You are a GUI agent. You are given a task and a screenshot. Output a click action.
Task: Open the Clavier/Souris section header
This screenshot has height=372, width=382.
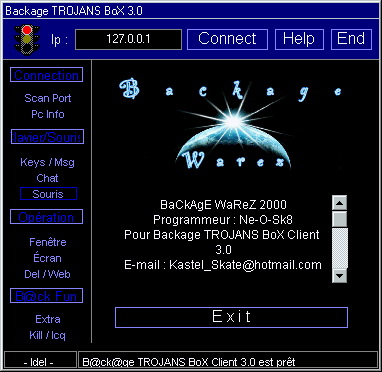[x=47, y=137]
